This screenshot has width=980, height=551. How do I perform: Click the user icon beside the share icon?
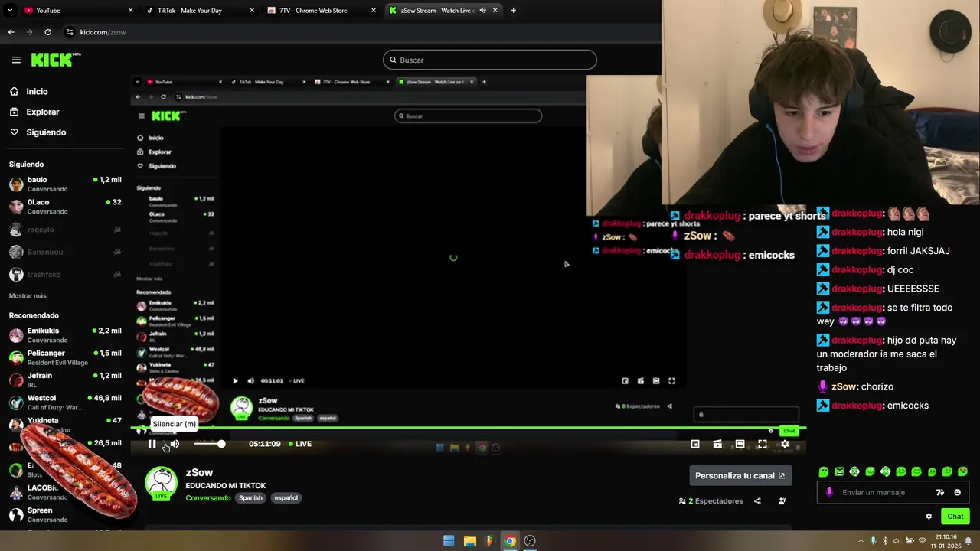[782, 501]
